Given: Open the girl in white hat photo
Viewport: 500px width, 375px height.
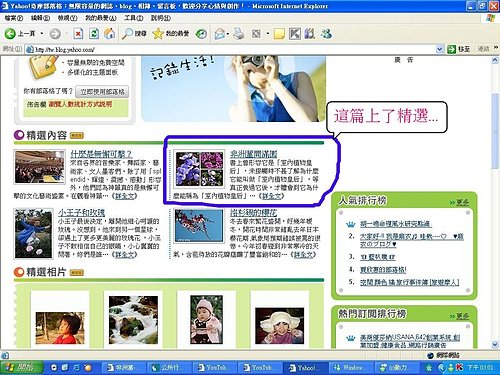Looking at the screenshot, I should pos(279,326).
